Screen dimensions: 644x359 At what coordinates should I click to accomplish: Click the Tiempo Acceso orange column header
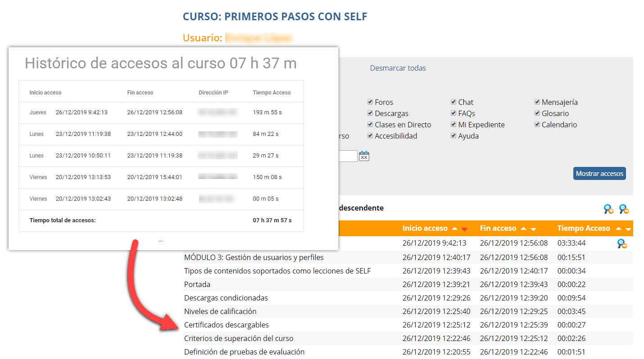point(584,229)
